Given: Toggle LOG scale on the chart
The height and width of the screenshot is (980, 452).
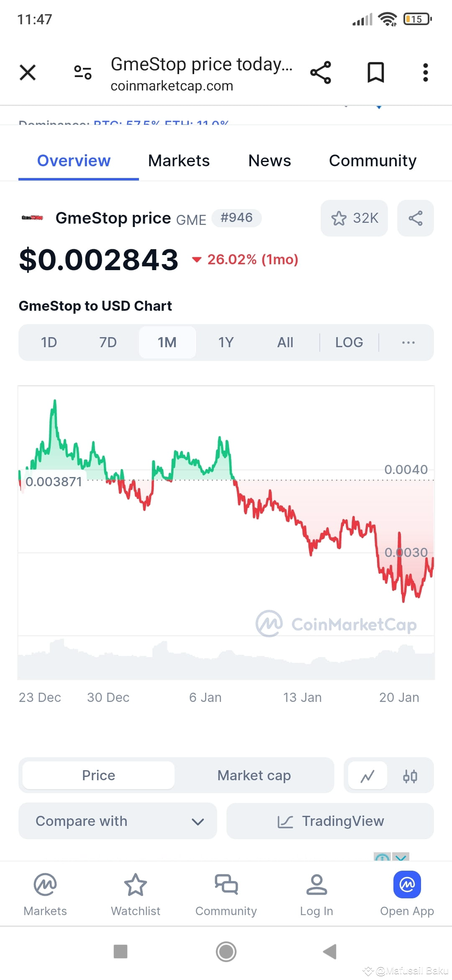Looking at the screenshot, I should pos(349,343).
